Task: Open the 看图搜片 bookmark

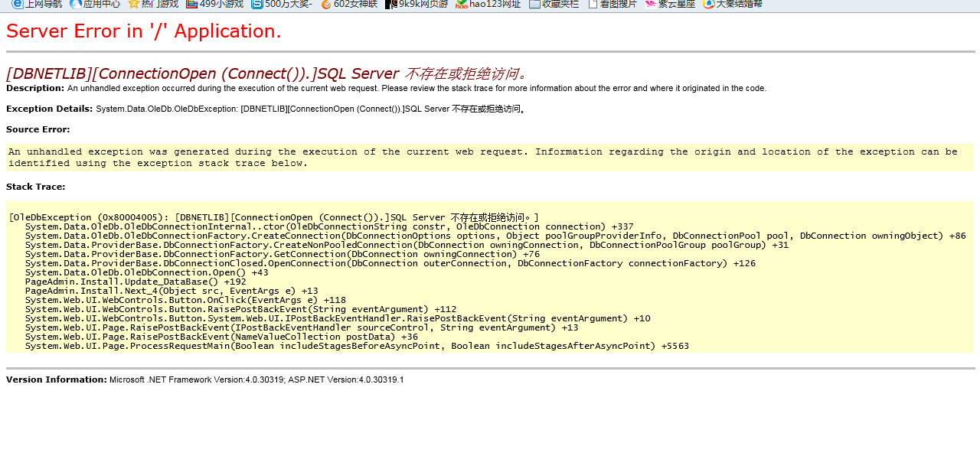Action: pyautogui.click(x=612, y=4)
